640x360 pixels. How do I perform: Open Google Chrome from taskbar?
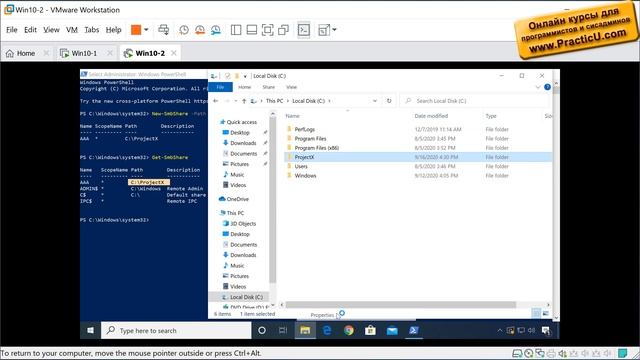349,331
